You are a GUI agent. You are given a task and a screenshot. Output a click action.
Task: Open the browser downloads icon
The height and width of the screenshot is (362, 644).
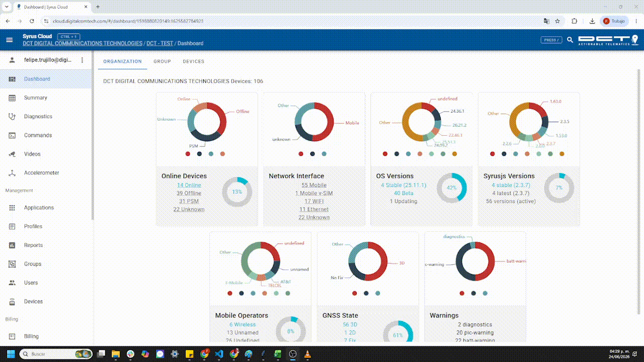[592, 21]
